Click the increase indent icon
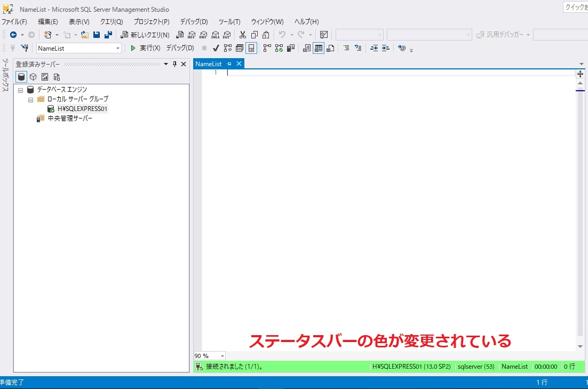 [385, 48]
